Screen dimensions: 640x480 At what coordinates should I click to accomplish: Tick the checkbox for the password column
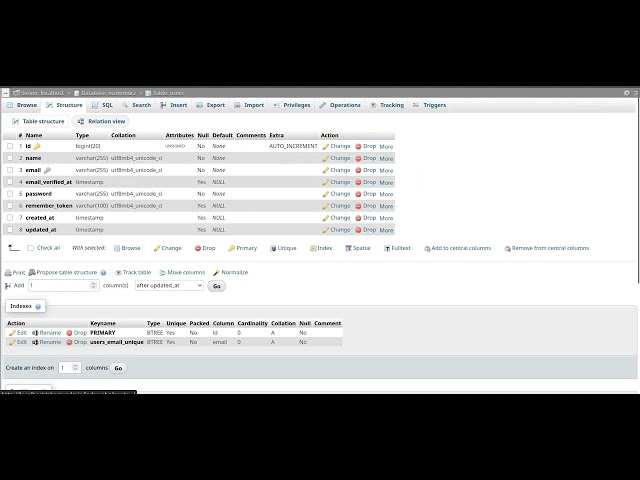coord(10,193)
